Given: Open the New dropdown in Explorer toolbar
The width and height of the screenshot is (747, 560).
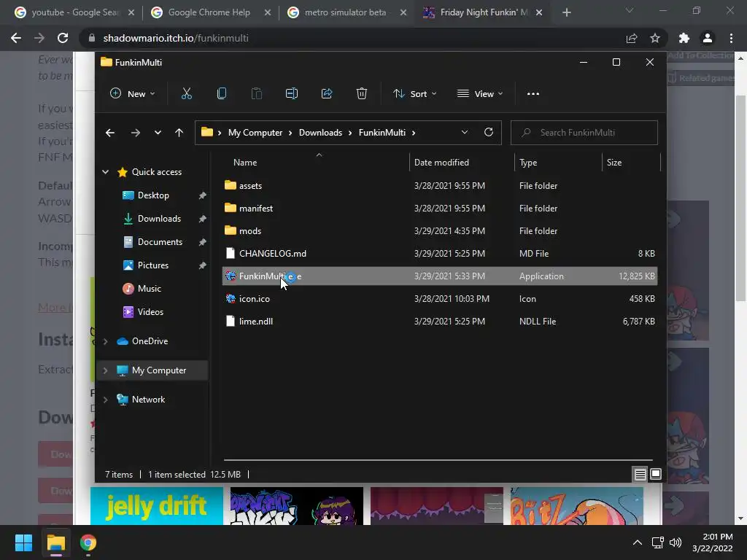Looking at the screenshot, I should click(133, 94).
